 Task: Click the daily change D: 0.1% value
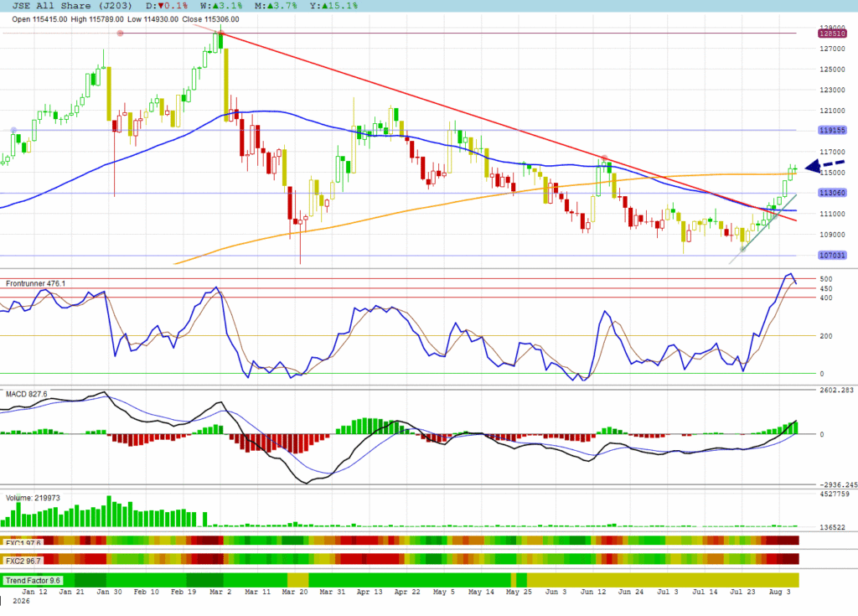(x=167, y=6)
